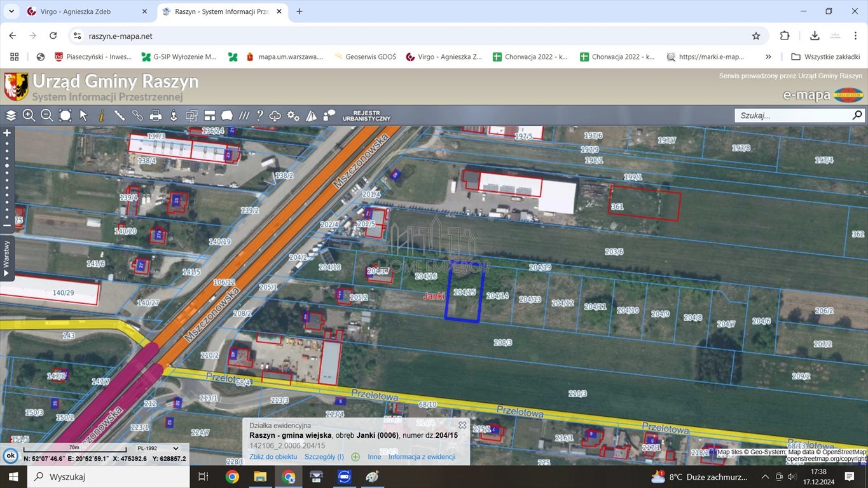Print the map with the printer icon
Image resolution: width=868 pixels, height=488 pixels.
(x=155, y=115)
